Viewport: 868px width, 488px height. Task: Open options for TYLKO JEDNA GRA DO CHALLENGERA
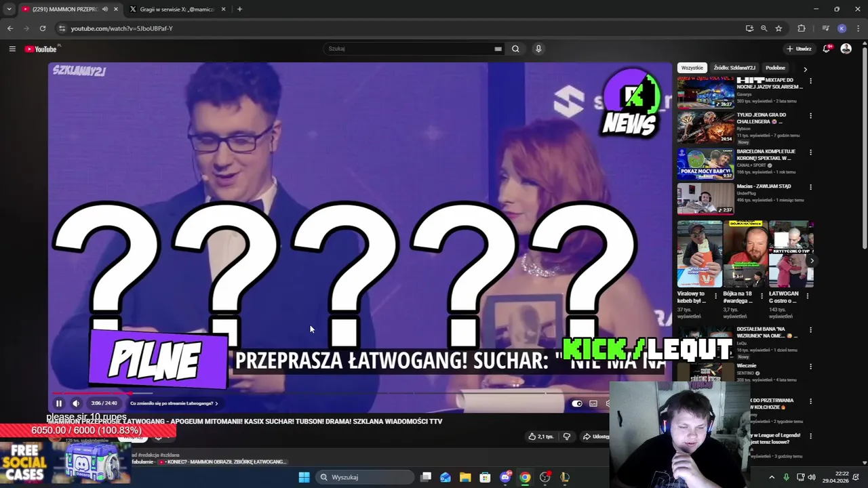[810, 116]
